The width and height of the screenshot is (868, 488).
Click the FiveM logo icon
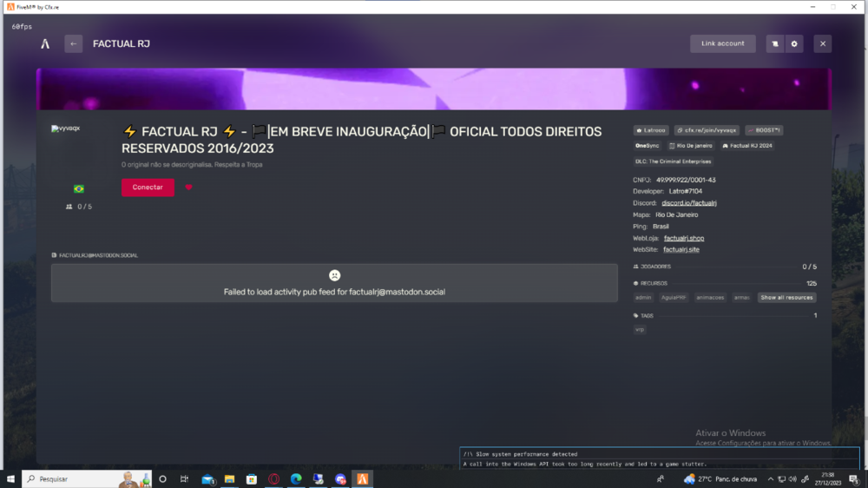pyautogui.click(x=45, y=43)
